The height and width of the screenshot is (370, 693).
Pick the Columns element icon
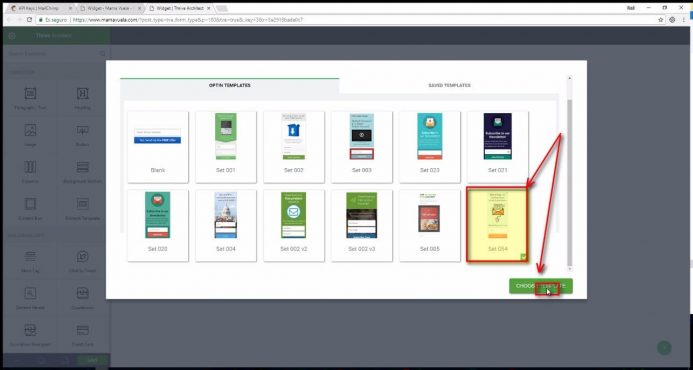30,167
